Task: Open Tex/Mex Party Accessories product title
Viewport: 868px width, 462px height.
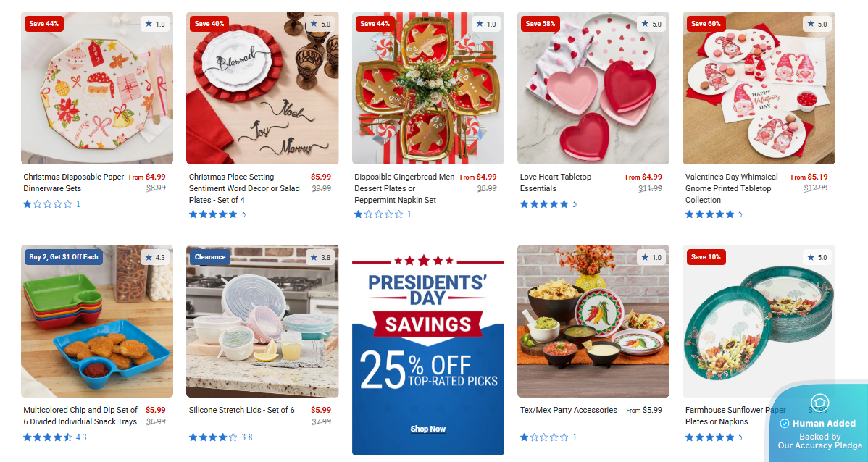Action: click(x=569, y=410)
